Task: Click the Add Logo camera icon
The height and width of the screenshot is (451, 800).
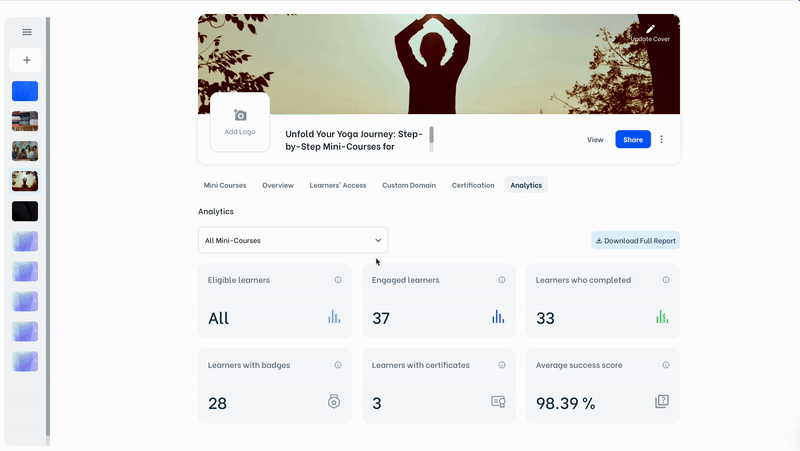Action: [x=240, y=116]
